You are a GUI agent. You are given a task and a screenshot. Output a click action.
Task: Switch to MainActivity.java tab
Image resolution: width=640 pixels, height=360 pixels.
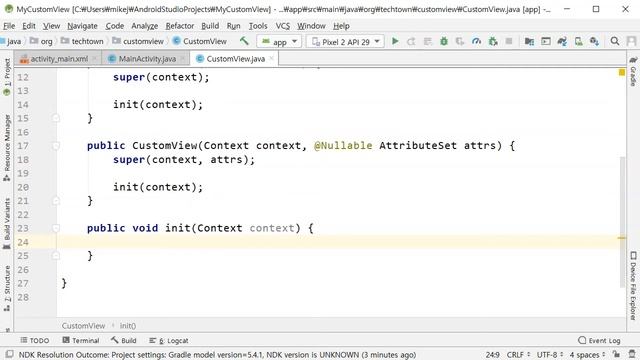(147, 59)
